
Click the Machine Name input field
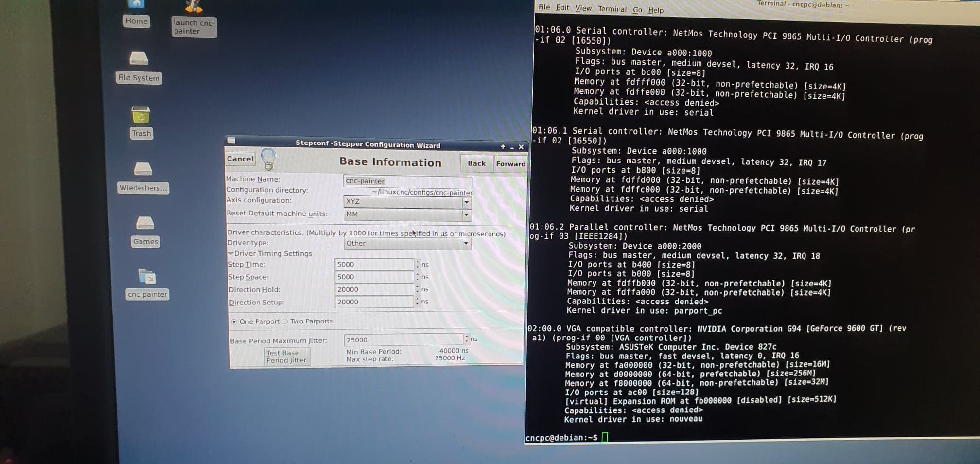tap(407, 181)
